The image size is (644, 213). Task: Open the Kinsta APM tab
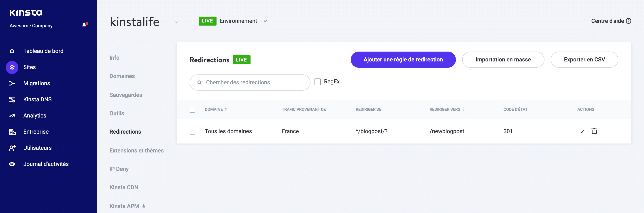(124, 206)
